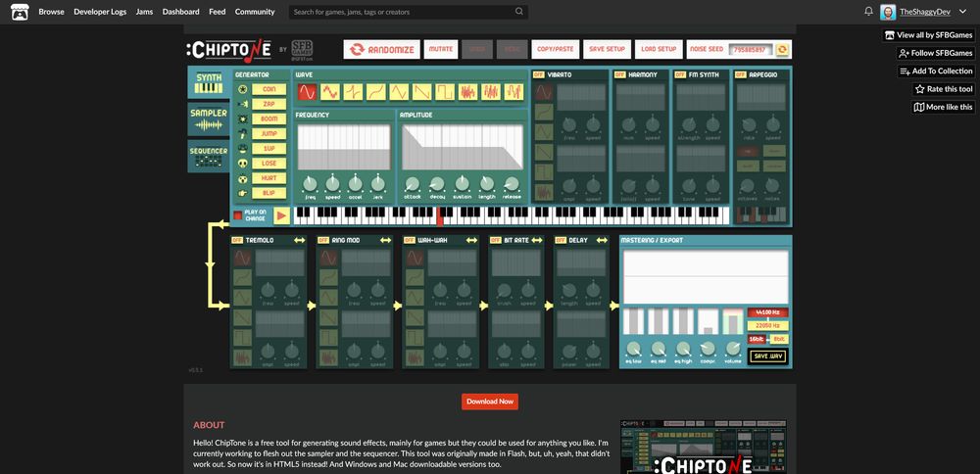Open the SFB Games logo beside ChipTone

302,49
